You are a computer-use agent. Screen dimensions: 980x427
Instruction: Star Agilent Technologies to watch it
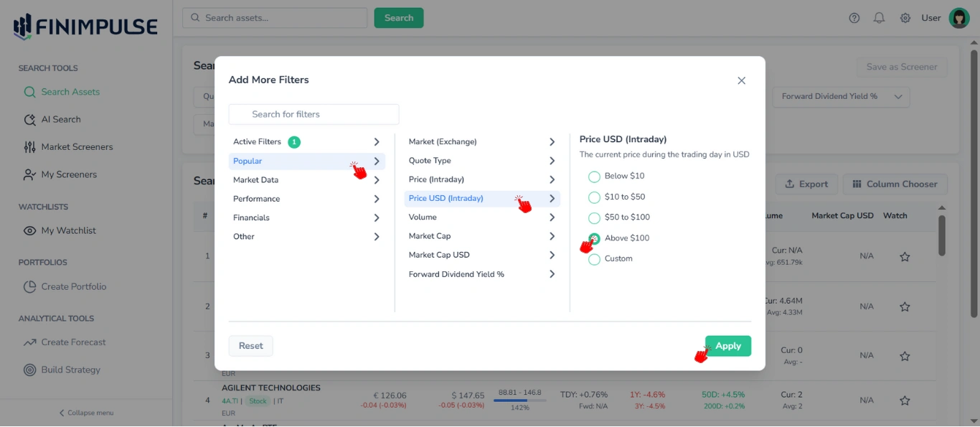point(904,400)
